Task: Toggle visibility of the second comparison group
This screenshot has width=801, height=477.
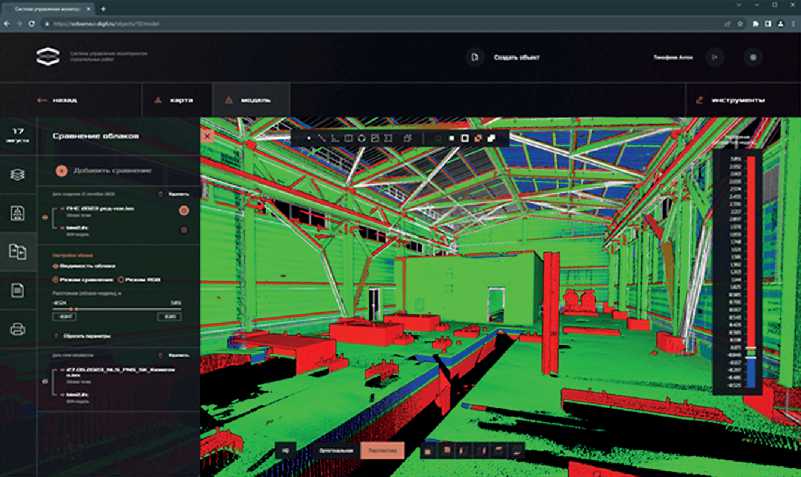Action: point(45,381)
